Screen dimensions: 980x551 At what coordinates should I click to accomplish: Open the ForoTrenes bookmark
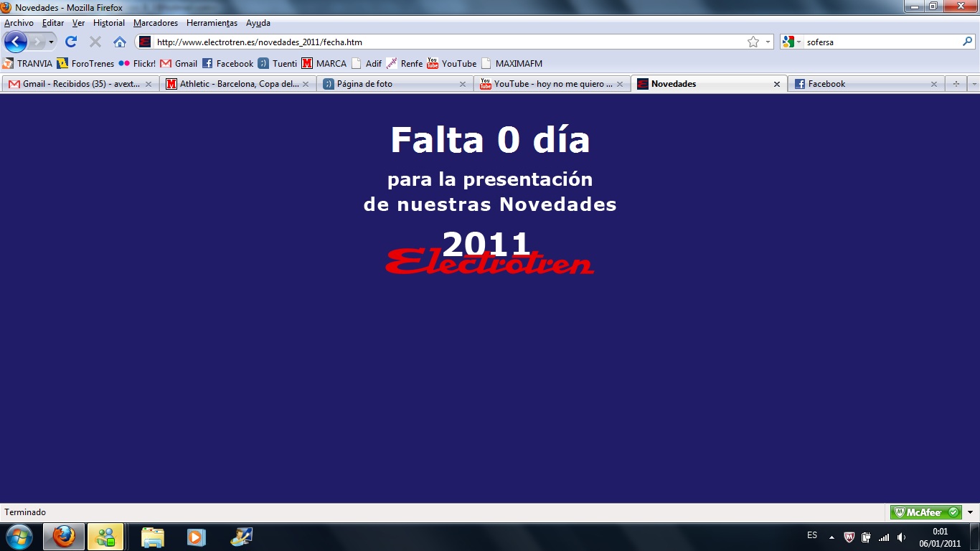click(x=85, y=63)
